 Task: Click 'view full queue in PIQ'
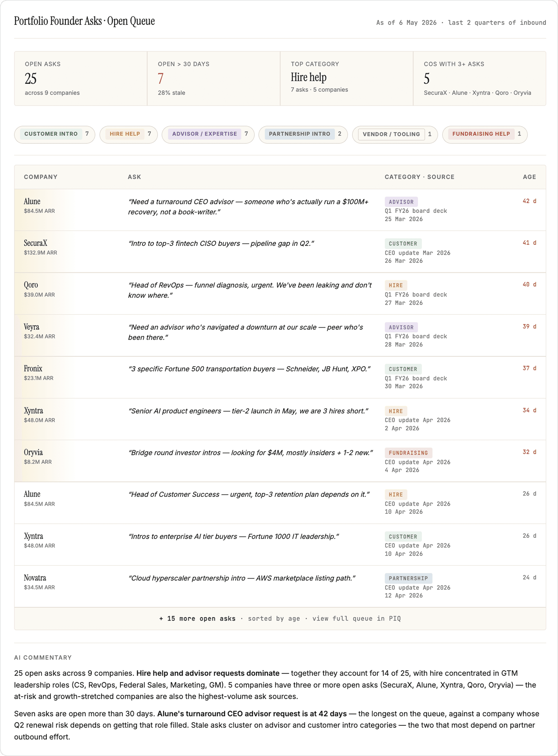(x=356, y=619)
